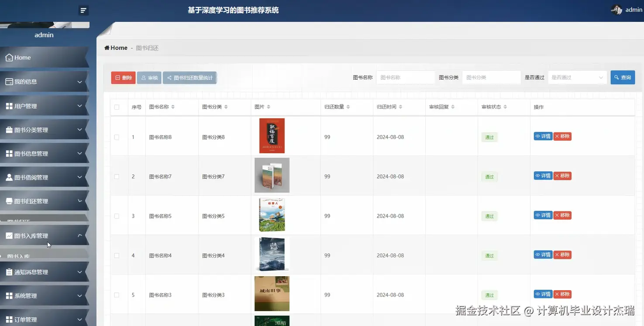The height and width of the screenshot is (326, 644).
Task: Open the 图书借阅管理 sidebar menu
Action: point(44,177)
